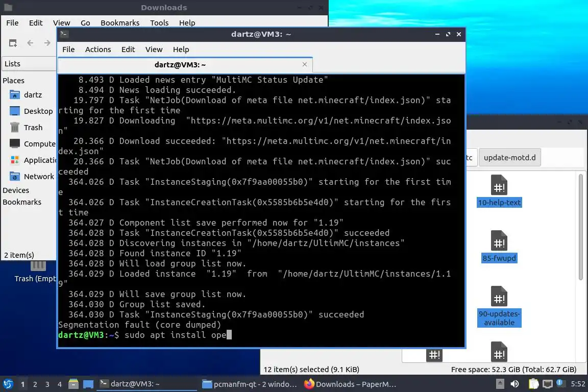Select the 90-updates-available script file icon
The image size is (588, 392).
[499, 297]
